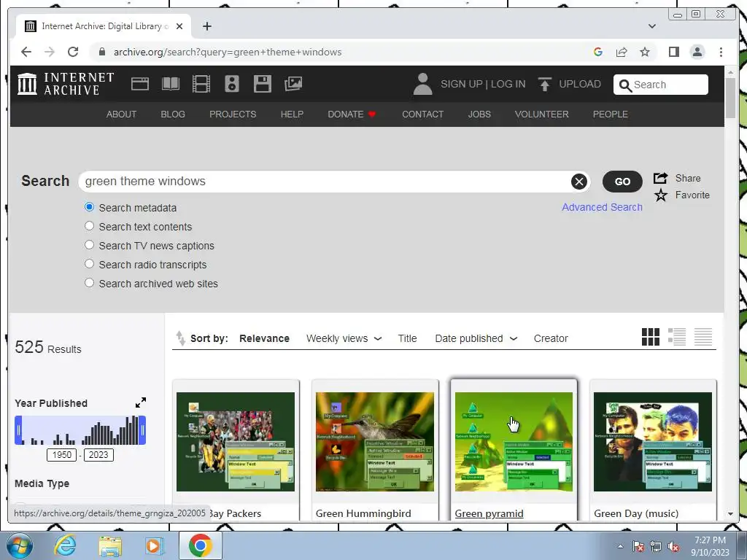The image size is (747, 560).
Task: Open the Video film strip icon
Action: [x=201, y=84]
